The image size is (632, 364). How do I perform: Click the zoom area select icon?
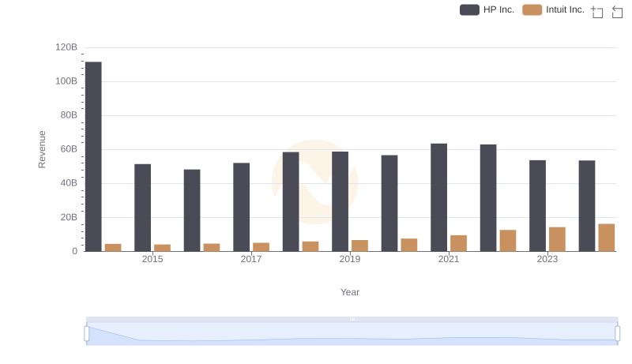tap(597, 12)
